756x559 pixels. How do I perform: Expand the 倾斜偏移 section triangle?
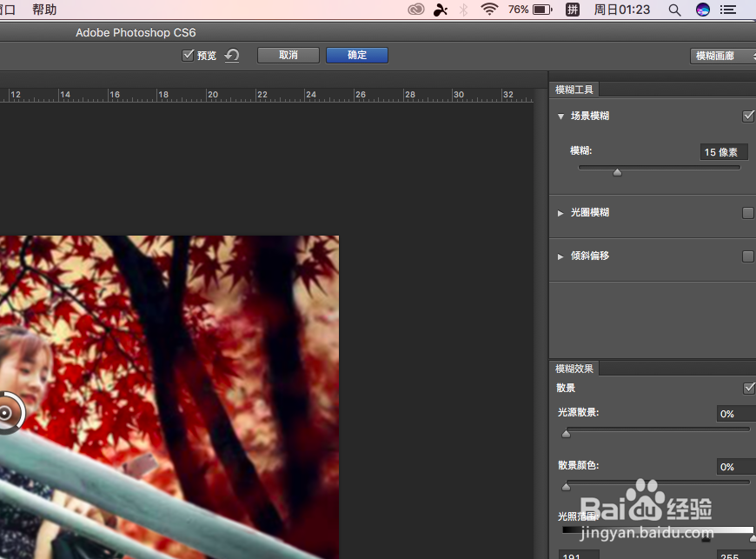560,256
